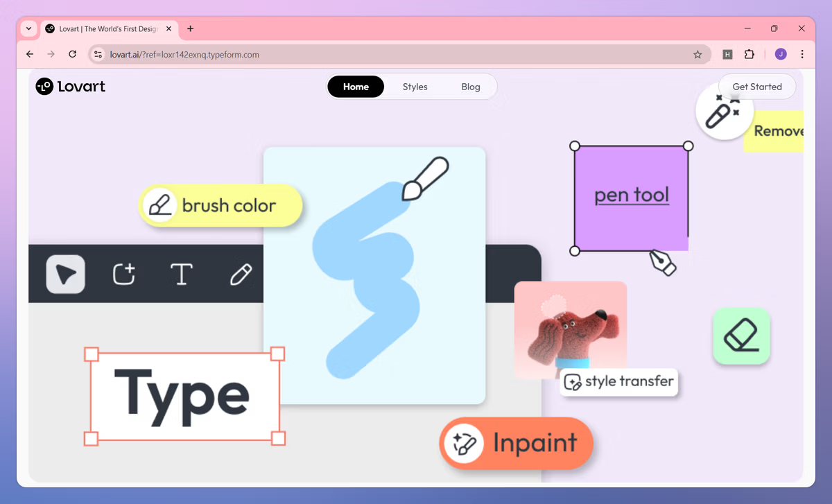The image size is (832, 504).
Task: Open Chrome's three-dot menu
Action: pyautogui.click(x=802, y=54)
